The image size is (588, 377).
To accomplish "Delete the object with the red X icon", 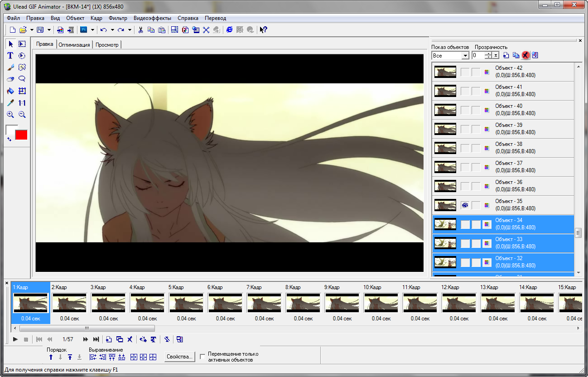I will tap(525, 55).
